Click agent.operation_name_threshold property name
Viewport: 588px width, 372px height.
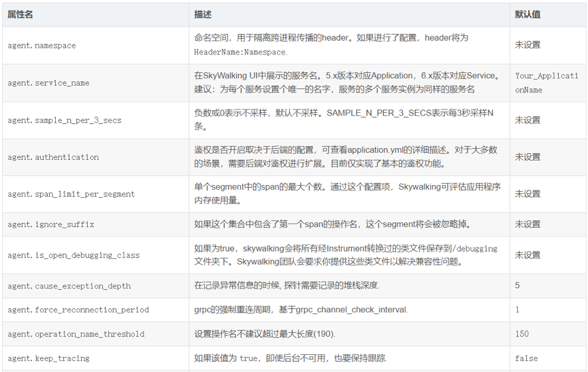[76, 335]
